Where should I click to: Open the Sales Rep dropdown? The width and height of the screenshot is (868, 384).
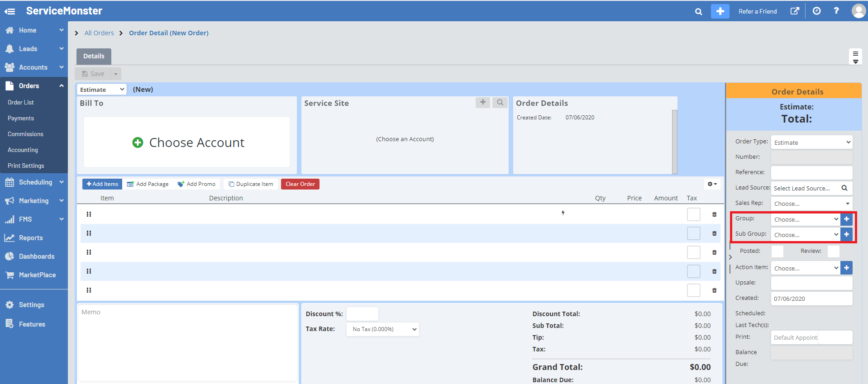[811, 204]
